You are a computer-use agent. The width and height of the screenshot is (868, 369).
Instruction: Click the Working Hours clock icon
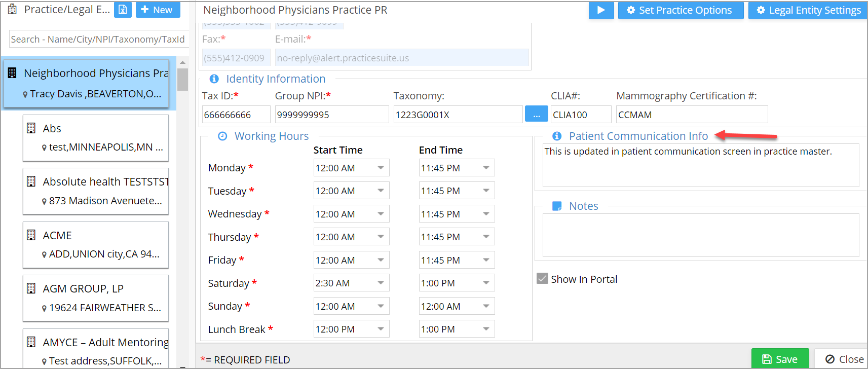tap(222, 136)
